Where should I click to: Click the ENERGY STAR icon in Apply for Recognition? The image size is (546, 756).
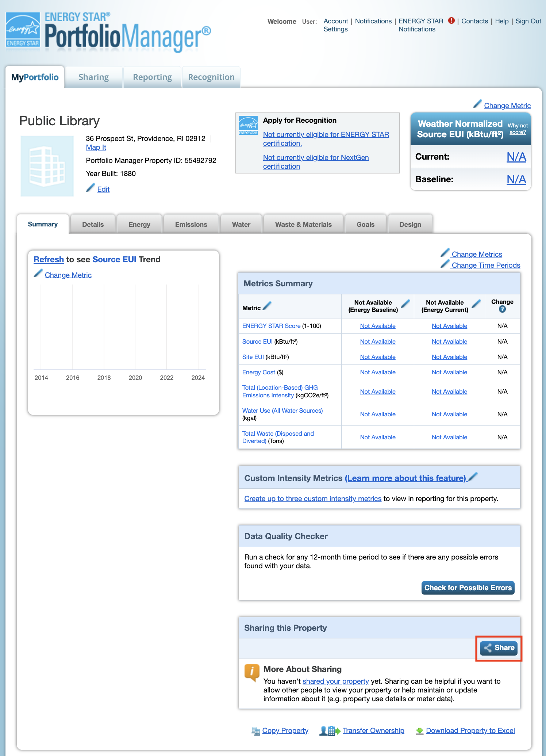248,126
